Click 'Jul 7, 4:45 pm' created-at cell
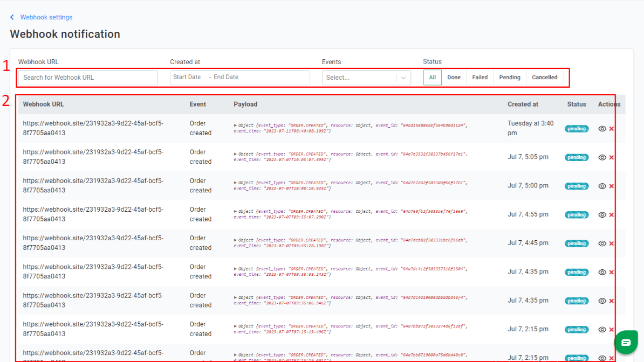644x362 pixels. click(x=528, y=243)
